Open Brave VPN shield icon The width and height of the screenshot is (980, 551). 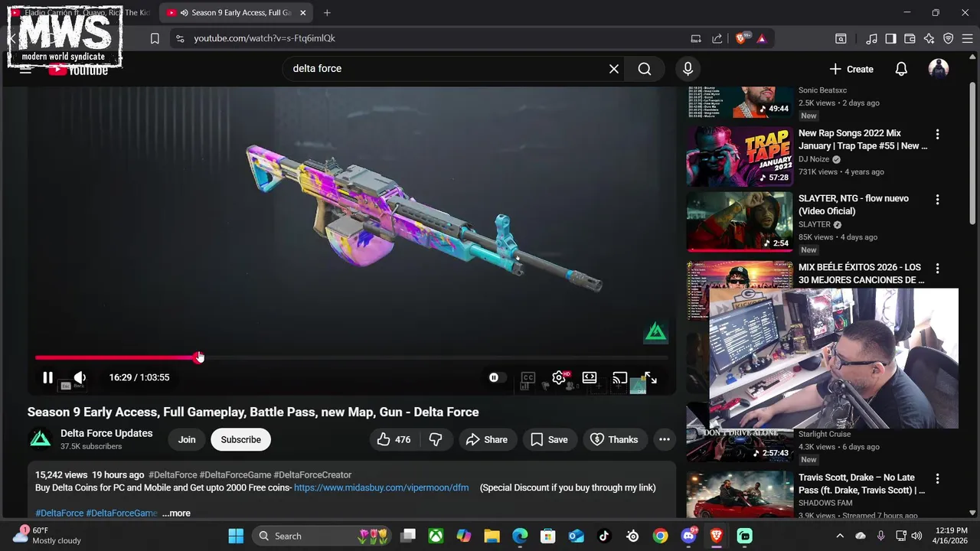pos(948,38)
